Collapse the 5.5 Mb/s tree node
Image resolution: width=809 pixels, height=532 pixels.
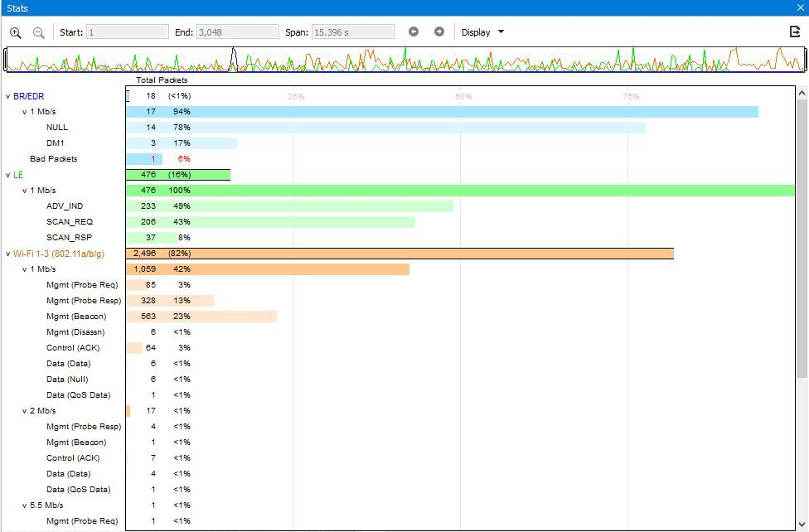(x=24, y=505)
